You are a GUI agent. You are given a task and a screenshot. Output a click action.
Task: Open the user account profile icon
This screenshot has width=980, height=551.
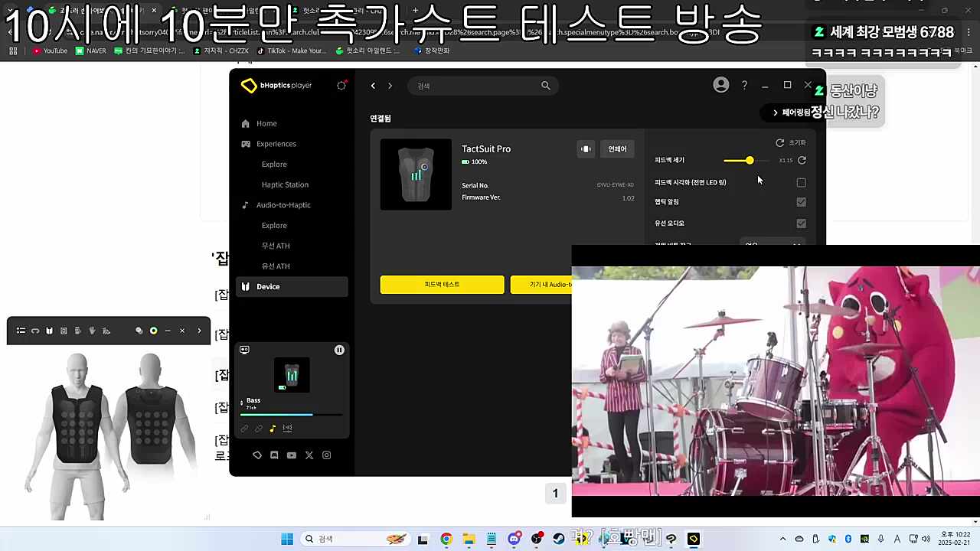(x=721, y=85)
